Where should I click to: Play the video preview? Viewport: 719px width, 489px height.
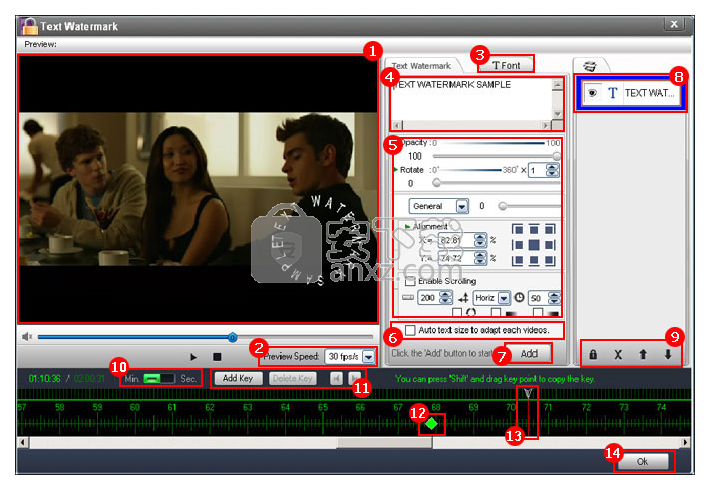193,356
